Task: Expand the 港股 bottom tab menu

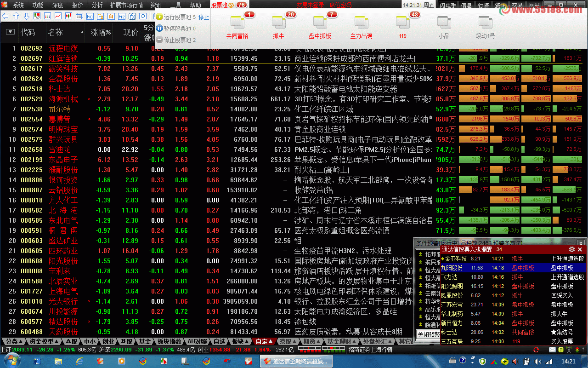Action: click(x=288, y=341)
